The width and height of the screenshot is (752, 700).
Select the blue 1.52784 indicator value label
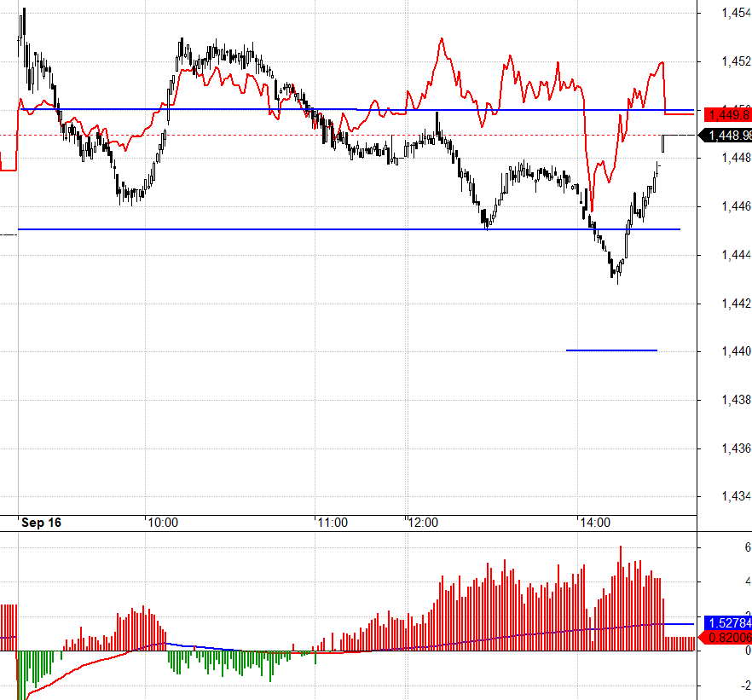724,623
